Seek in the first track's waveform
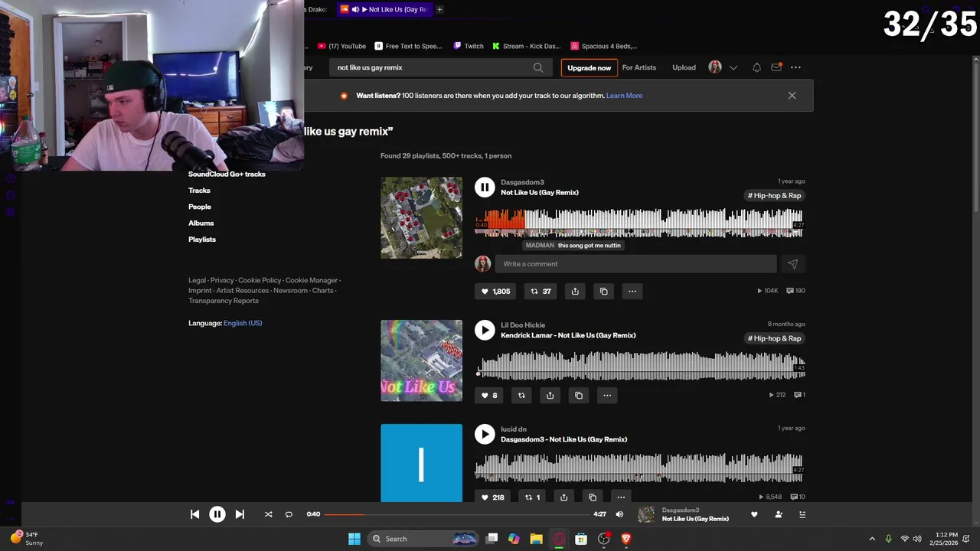Screen dimensions: 980x551 tap(639, 223)
